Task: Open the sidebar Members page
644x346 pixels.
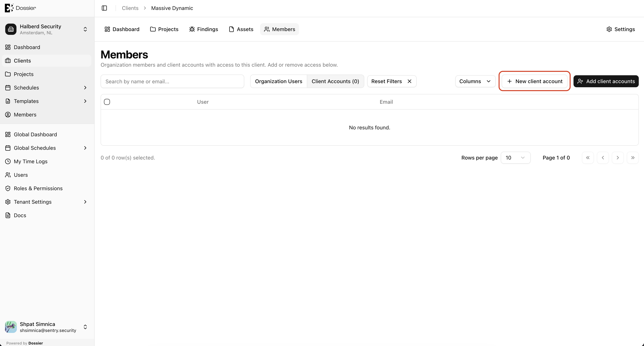Action: pyautogui.click(x=47, y=114)
